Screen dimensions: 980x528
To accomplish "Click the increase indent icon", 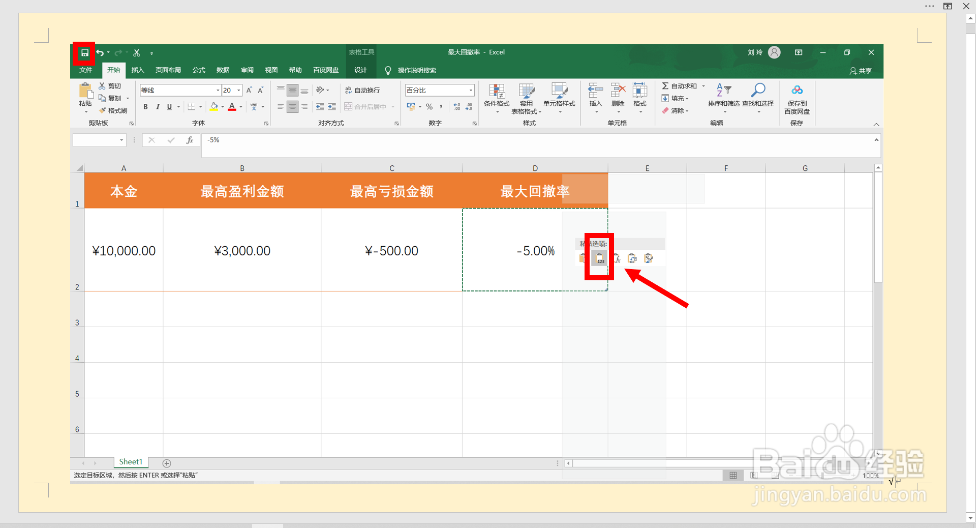I will 331,107.
